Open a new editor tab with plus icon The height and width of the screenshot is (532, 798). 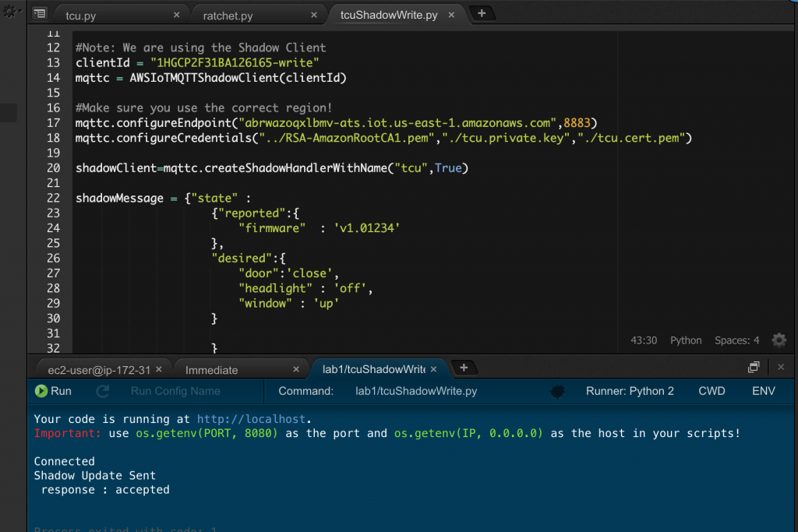click(x=482, y=13)
